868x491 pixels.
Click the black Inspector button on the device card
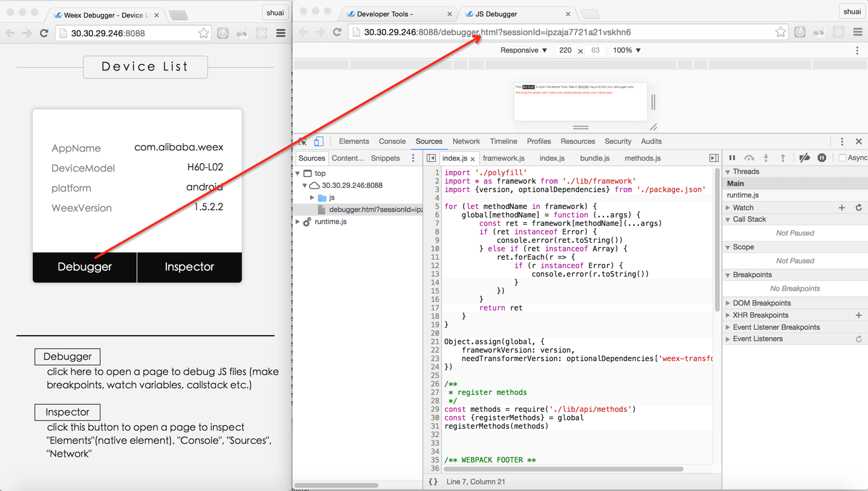(x=190, y=267)
